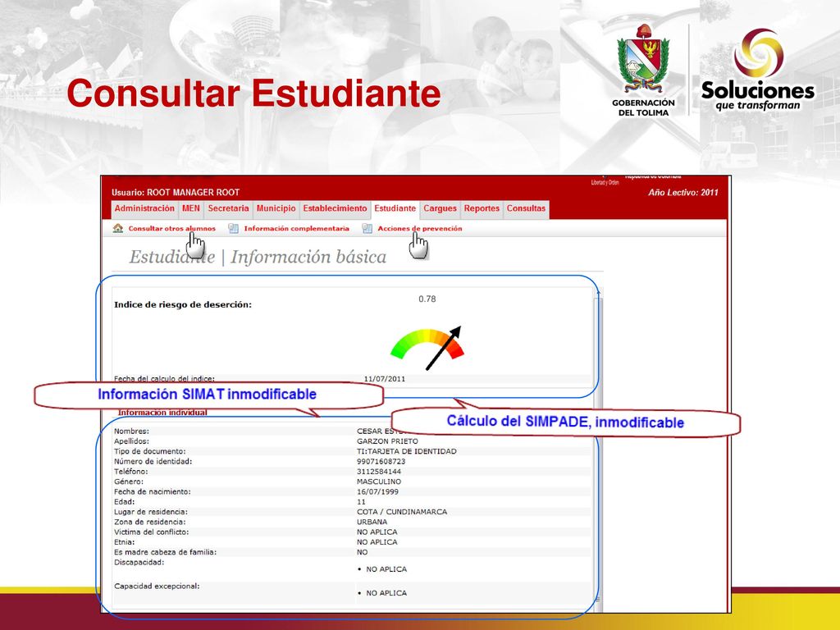Screen dimensions: 840x630
Task: Switch to the Secretaria tab
Action: click(x=228, y=208)
